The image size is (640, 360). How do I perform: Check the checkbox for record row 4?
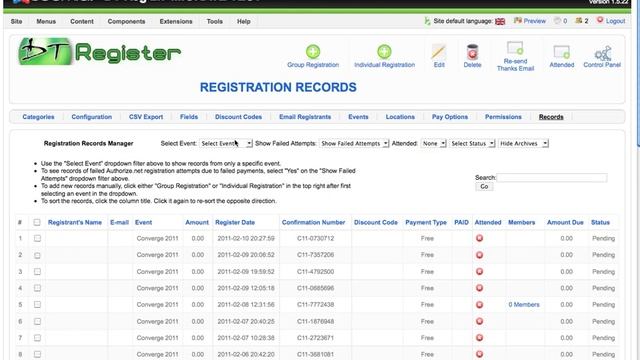pos(37,288)
